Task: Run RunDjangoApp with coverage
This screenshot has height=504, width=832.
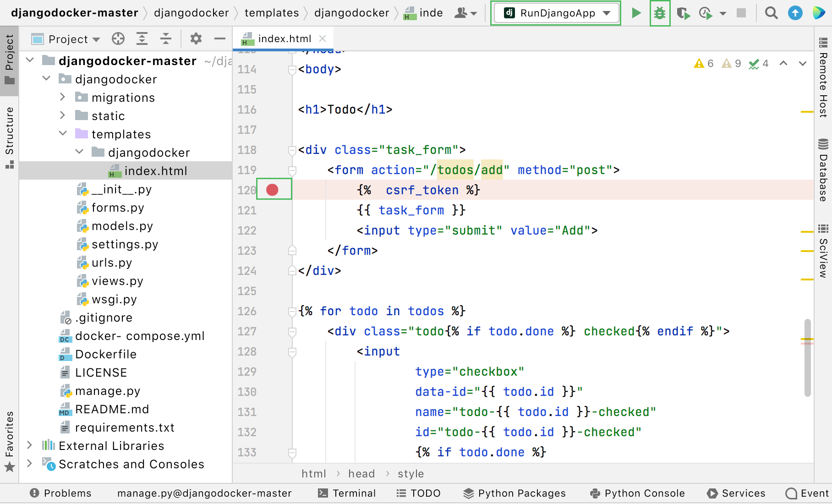Action: 684,14
